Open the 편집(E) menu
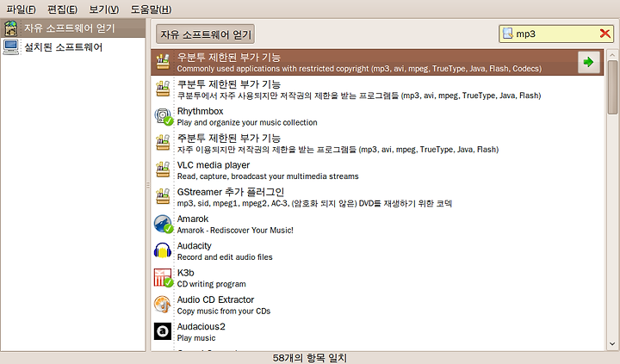The height and width of the screenshot is (364, 620). [x=62, y=9]
